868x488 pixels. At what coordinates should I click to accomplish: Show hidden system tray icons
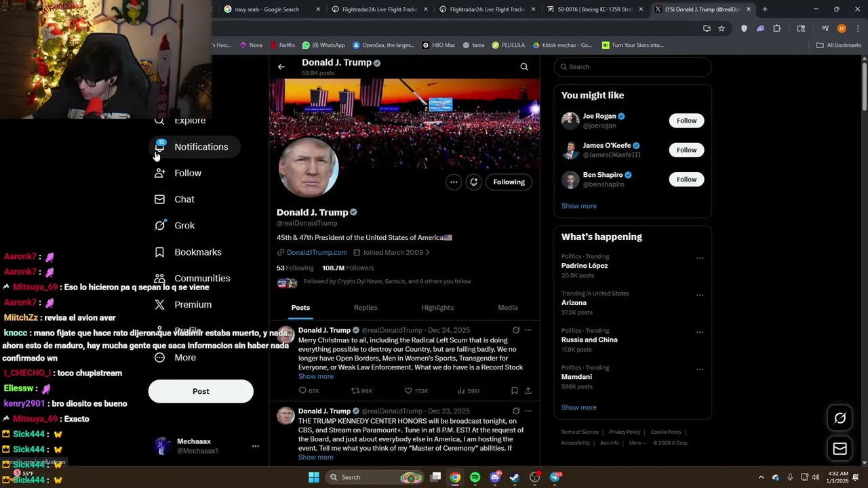click(761, 477)
